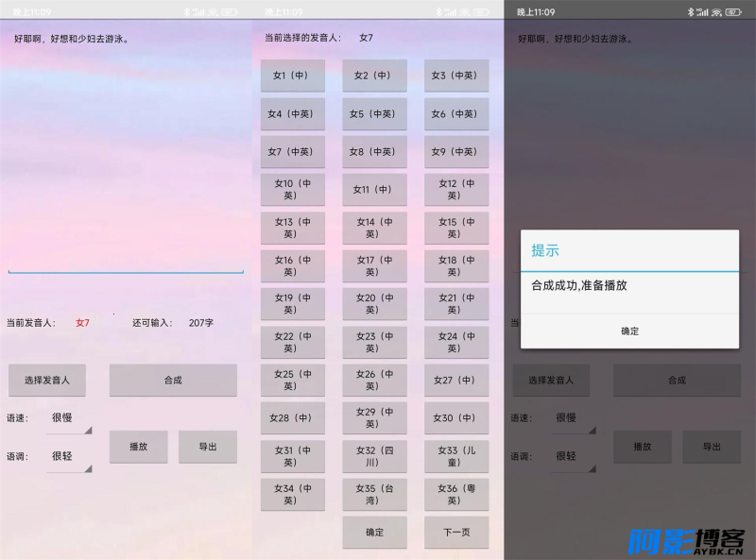Screen dimensions: 756x560
Task: Select voice 女4（中英）
Action: tap(293, 114)
